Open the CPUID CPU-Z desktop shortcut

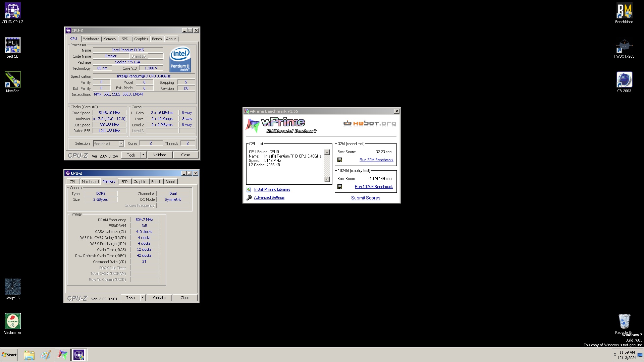[x=12, y=13]
